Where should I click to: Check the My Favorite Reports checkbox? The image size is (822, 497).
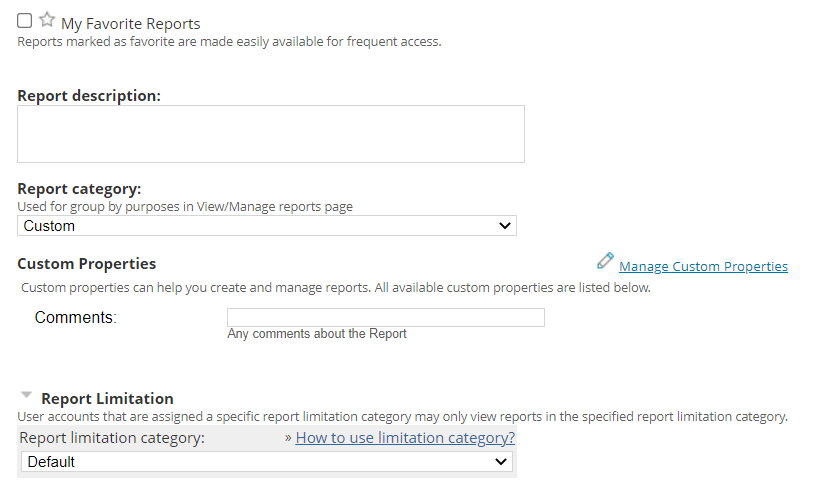pyautogui.click(x=25, y=21)
